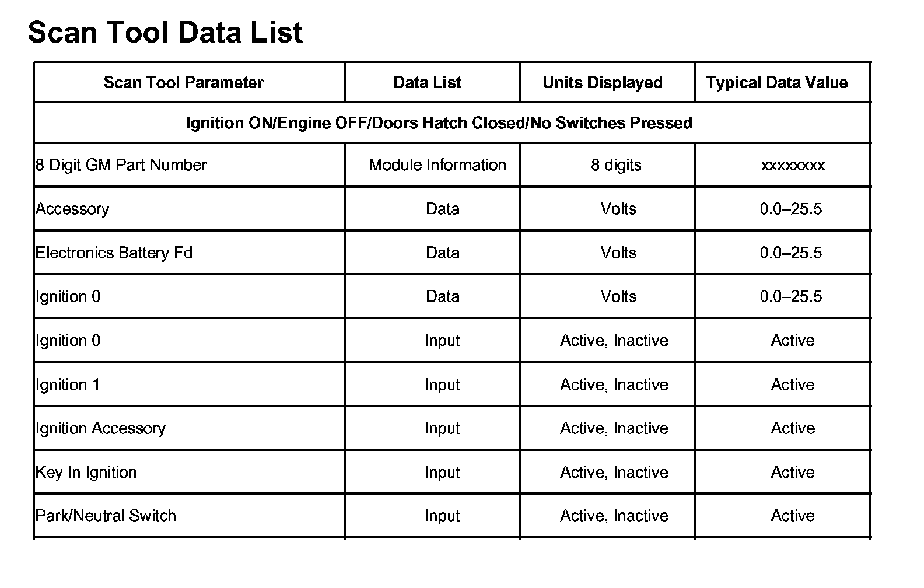The image size is (924, 588).
Task: Click Volts in the Accessory row
Action: pos(618,209)
